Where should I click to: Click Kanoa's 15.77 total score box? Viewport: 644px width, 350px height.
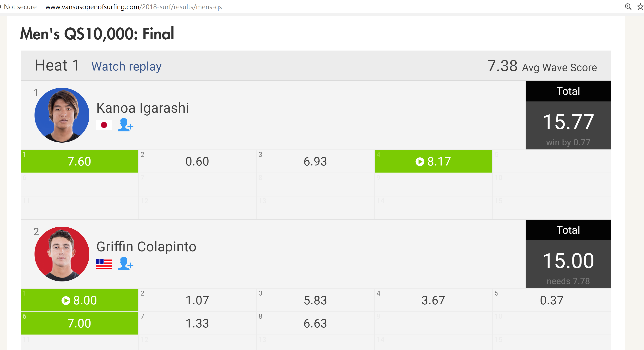point(568,122)
